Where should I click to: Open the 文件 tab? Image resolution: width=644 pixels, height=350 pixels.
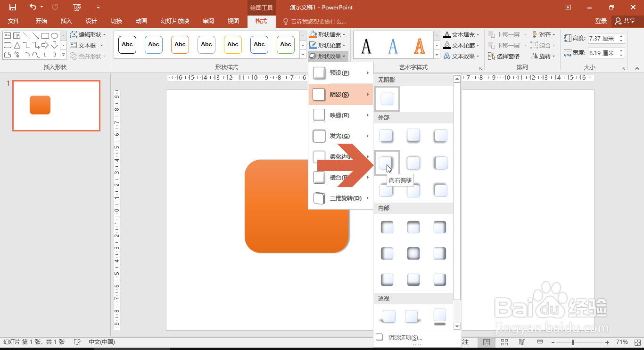click(x=14, y=21)
